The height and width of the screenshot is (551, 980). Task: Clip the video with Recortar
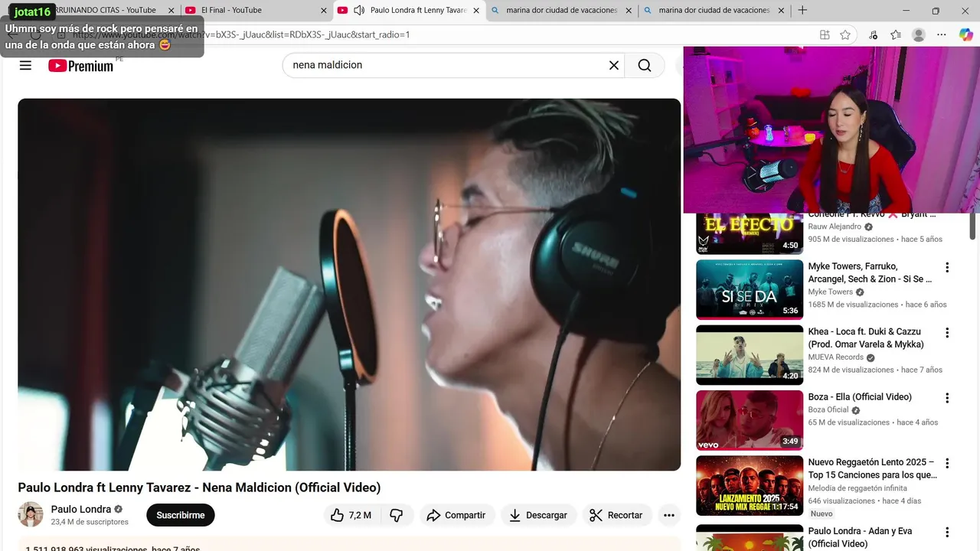[616, 515]
